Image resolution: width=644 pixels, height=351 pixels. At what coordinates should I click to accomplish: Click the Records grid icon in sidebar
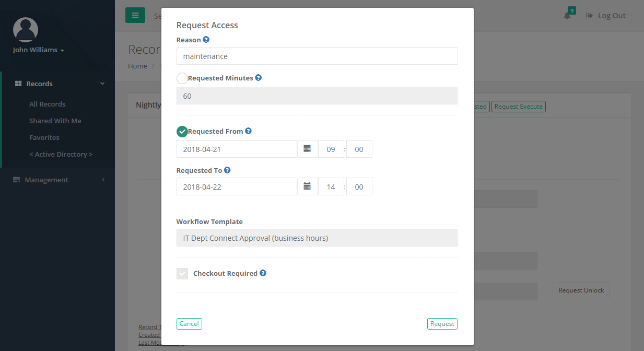(x=19, y=83)
